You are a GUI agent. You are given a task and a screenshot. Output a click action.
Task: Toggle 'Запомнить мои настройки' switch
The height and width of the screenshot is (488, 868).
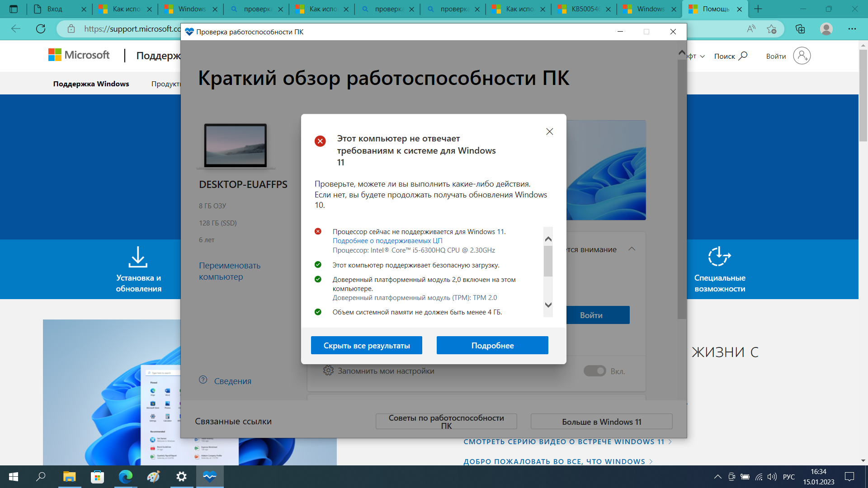[x=594, y=371]
